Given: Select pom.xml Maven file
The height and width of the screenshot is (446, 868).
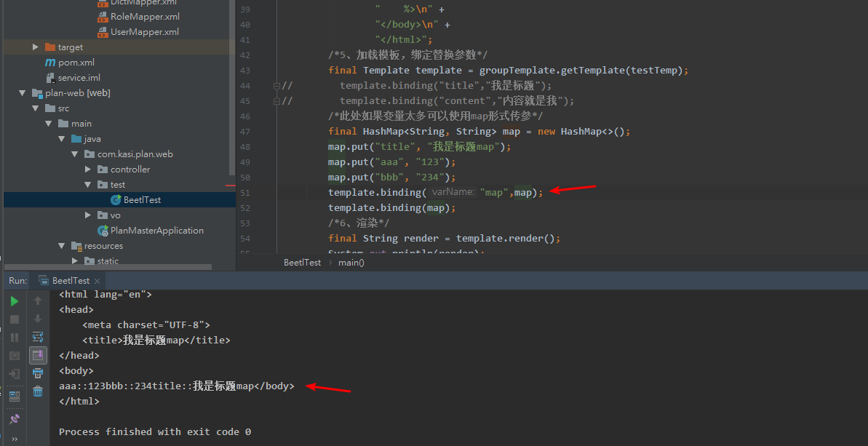Looking at the screenshot, I should coord(76,63).
